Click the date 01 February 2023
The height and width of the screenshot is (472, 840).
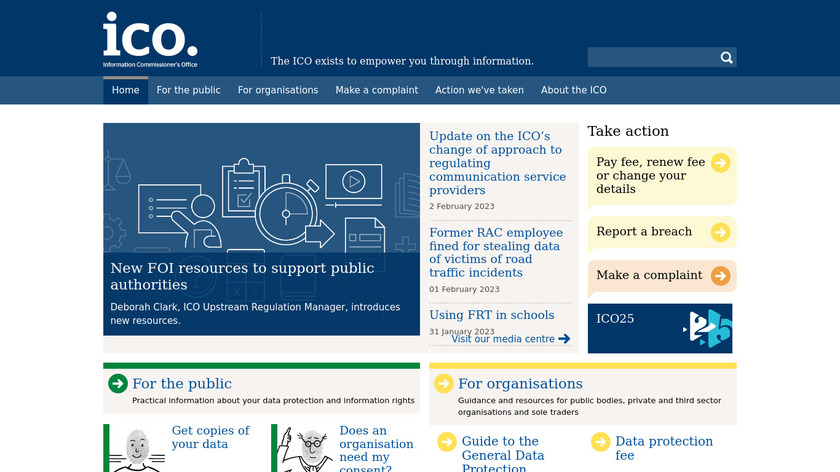[464, 289]
